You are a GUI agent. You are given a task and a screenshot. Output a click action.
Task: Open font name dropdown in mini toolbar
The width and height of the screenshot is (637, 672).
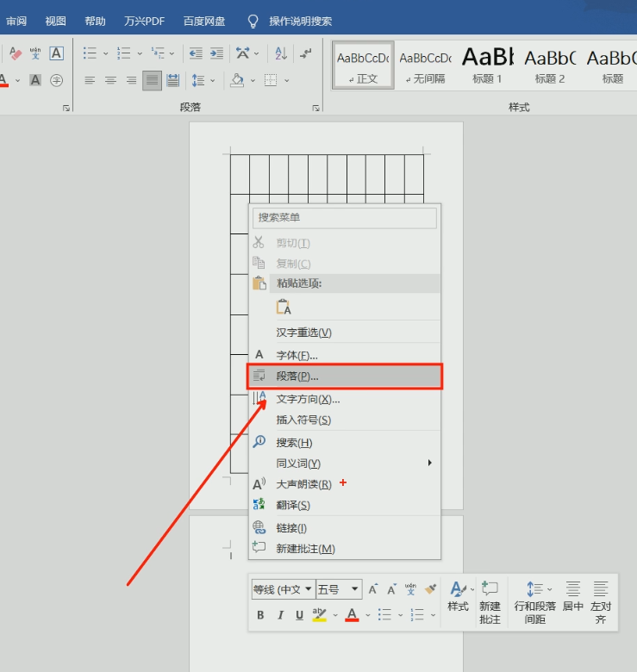coord(309,588)
